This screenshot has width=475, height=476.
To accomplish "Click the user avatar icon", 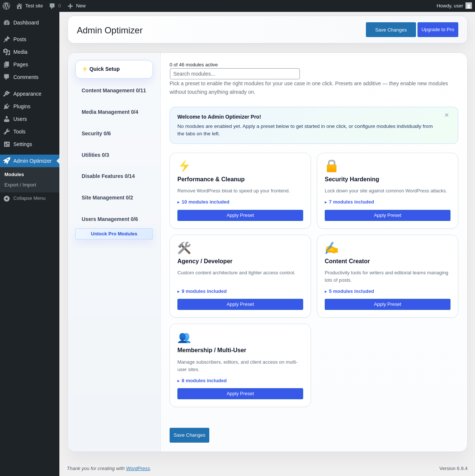I will click(x=469, y=6).
